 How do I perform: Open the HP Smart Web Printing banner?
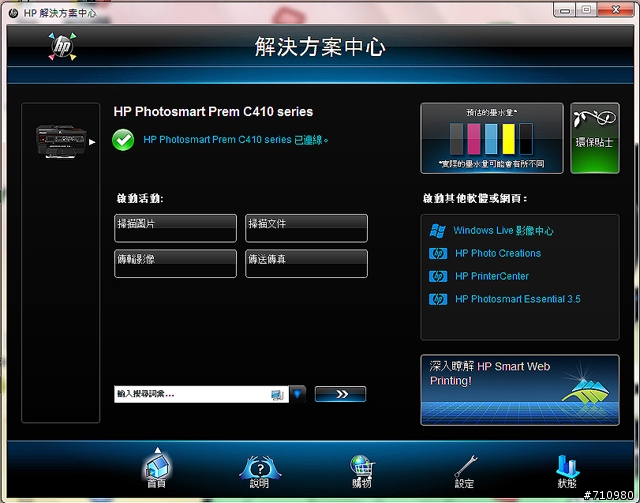click(520, 390)
